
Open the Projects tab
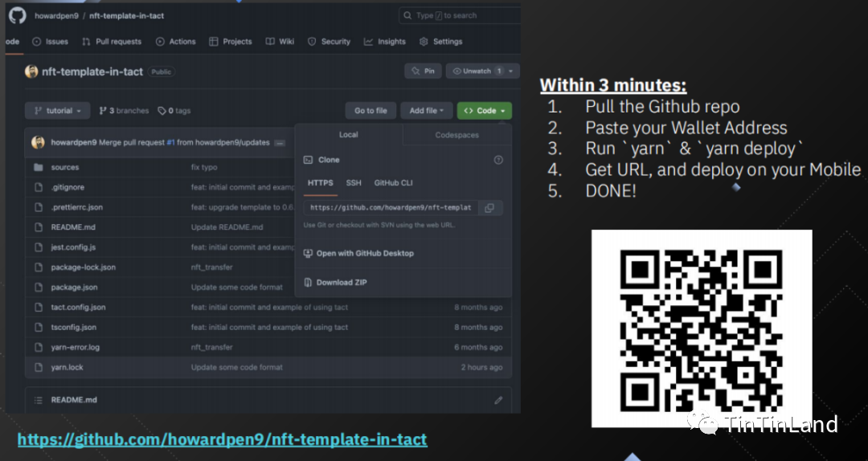[x=231, y=42]
